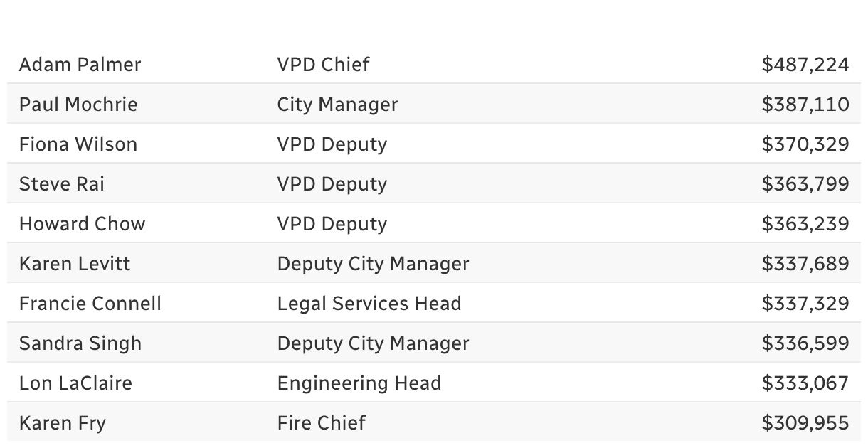Click the $387,110 salary amount

(805, 105)
